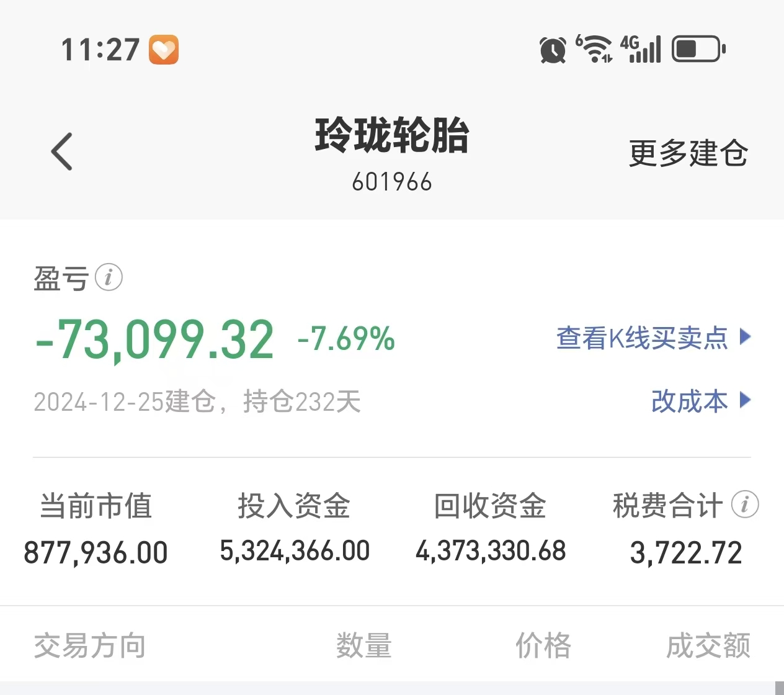Image resolution: width=784 pixels, height=695 pixels.
Task: Tap the info icon beside 盈亏
Action: pos(109,277)
